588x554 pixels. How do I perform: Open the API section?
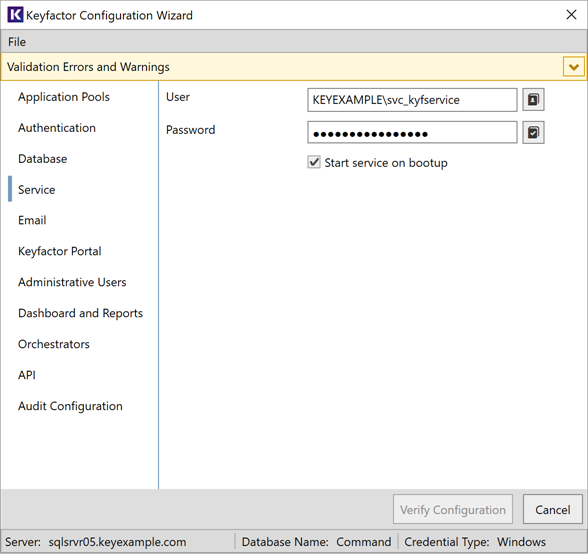(x=27, y=375)
